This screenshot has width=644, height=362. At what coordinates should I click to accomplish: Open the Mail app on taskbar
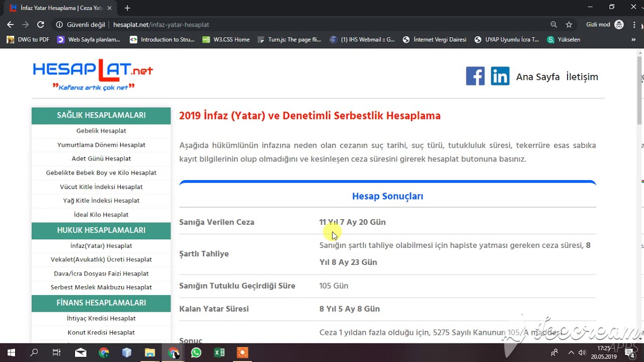[x=80, y=352]
